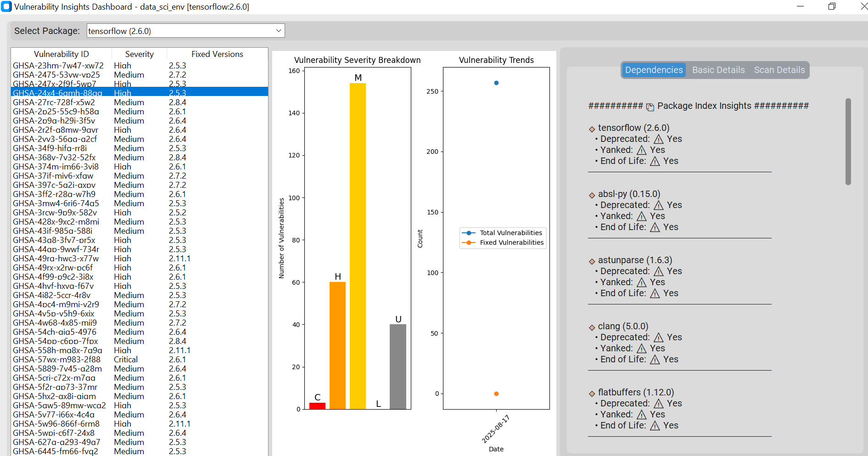Click the diamond bullet before tensorflow (2.6.0)
868x456 pixels.
tap(592, 129)
